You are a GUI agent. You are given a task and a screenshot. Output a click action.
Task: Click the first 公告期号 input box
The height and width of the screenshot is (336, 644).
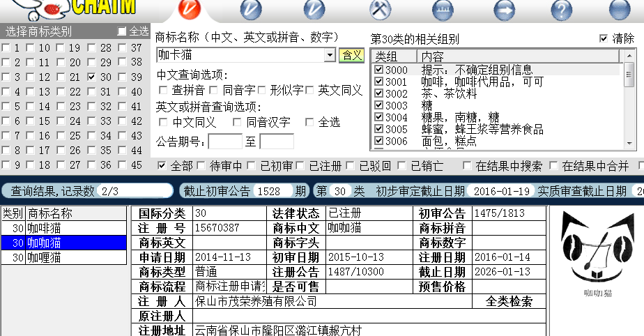(x=225, y=142)
